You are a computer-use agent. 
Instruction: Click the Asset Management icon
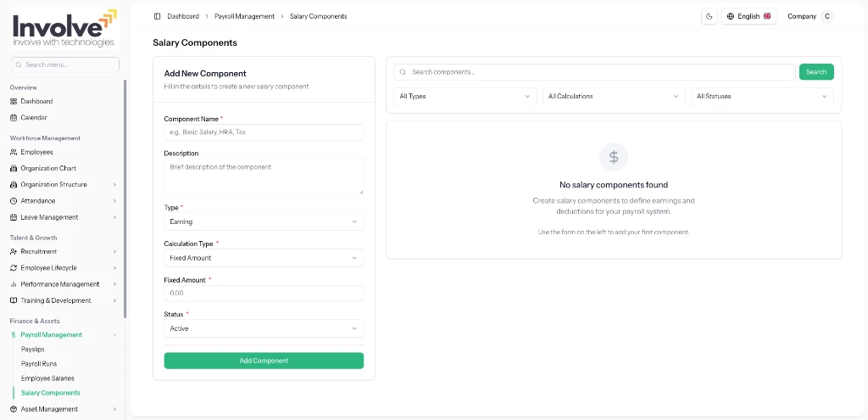[x=14, y=409]
